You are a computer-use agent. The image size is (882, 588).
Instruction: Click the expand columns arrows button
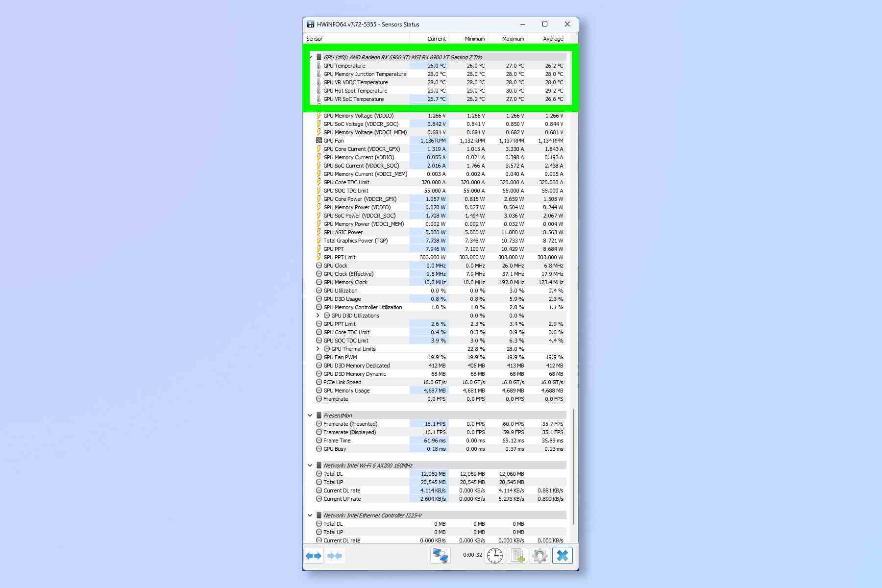(314, 556)
